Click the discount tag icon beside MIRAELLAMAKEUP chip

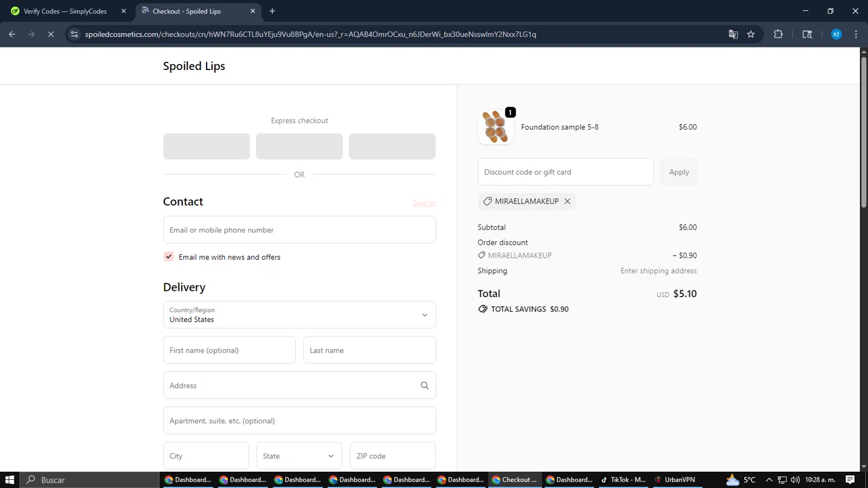[x=487, y=201]
